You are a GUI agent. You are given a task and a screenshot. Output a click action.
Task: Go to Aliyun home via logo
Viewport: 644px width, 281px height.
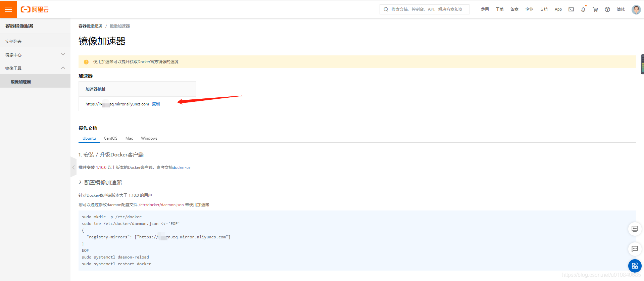[x=35, y=9]
